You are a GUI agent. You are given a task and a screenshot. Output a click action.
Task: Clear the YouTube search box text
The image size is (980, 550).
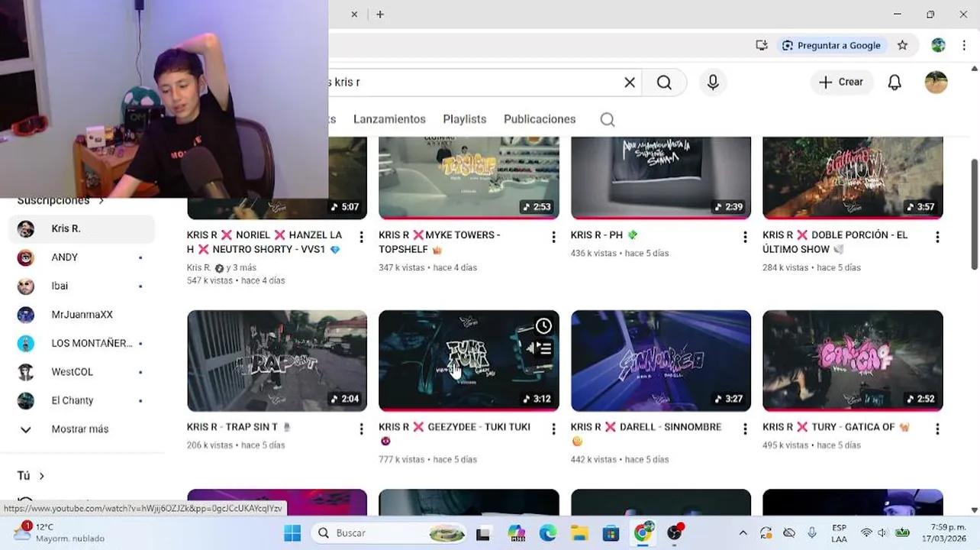pyautogui.click(x=630, y=82)
